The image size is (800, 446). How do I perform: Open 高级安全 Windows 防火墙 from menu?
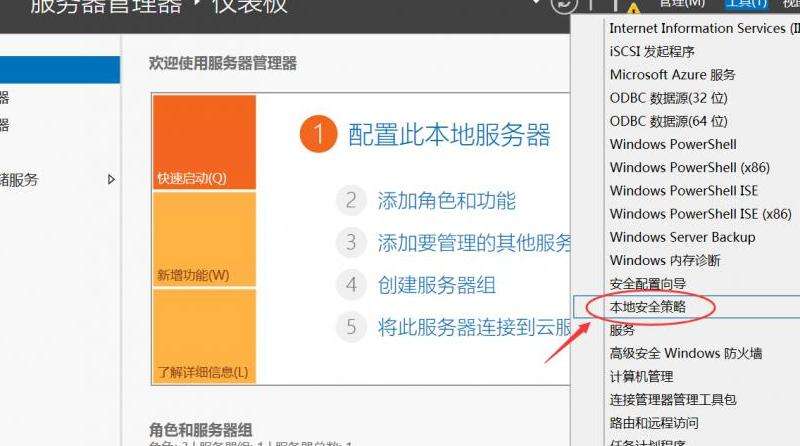tap(685, 353)
